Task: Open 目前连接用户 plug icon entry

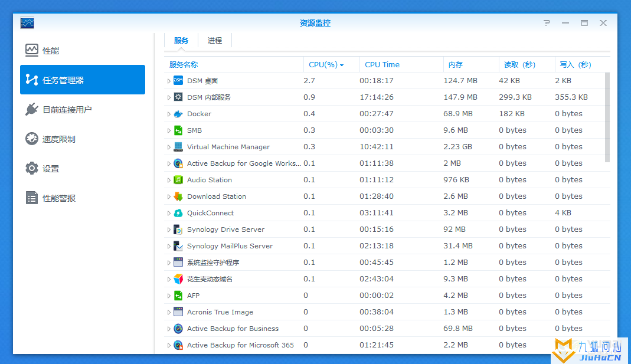Action: [x=83, y=109]
